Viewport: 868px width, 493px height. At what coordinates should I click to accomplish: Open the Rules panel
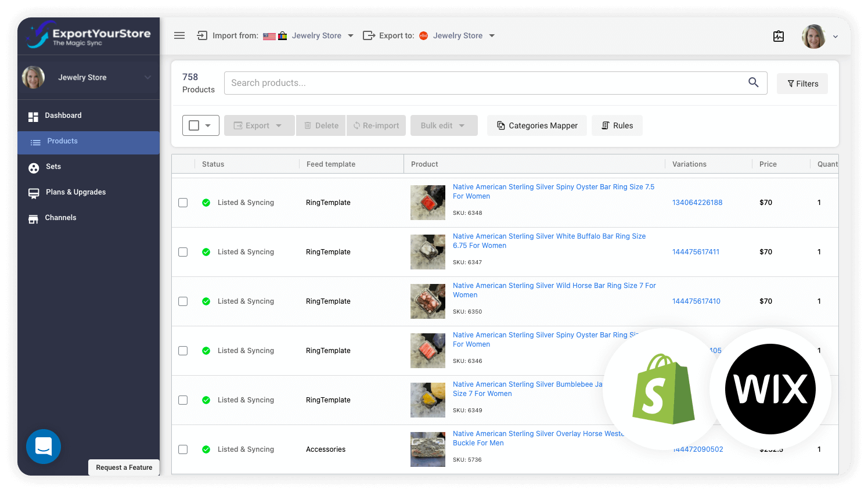tap(617, 125)
